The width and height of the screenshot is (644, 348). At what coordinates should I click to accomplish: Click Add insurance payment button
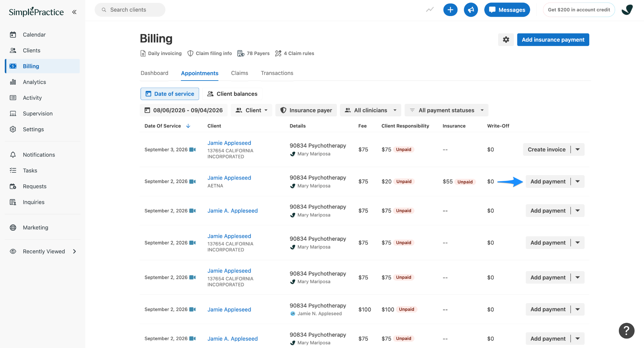click(553, 40)
